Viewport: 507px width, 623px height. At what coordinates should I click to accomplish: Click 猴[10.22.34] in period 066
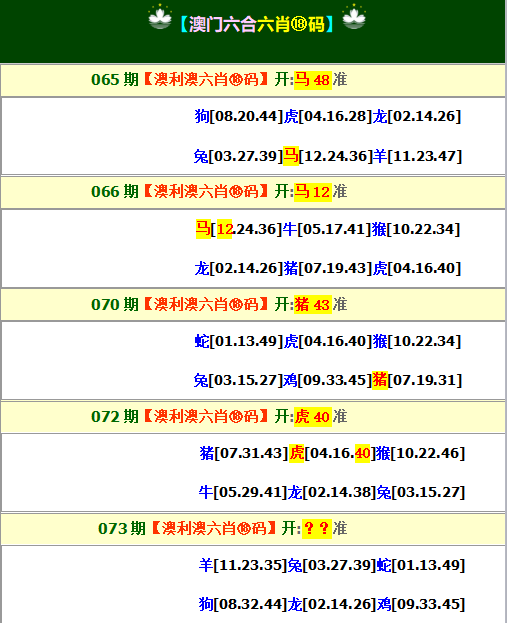click(x=416, y=229)
